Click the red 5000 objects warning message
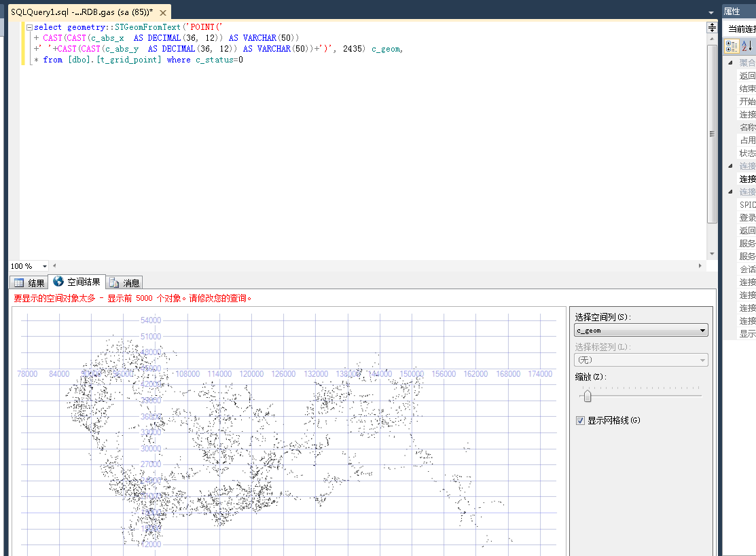Image resolution: width=756 pixels, height=556 pixels. tap(132, 298)
